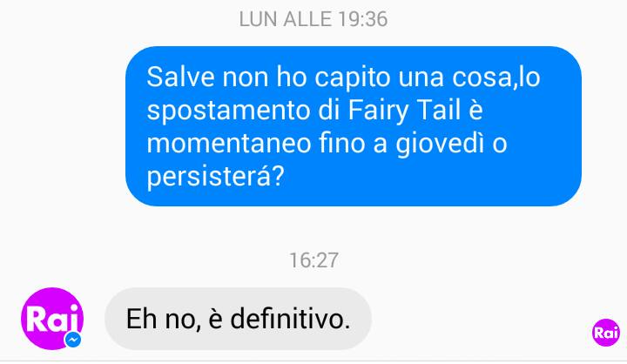
Task: Click the "LUN ALLE 19:36" timestamp
Action: click(313, 19)
